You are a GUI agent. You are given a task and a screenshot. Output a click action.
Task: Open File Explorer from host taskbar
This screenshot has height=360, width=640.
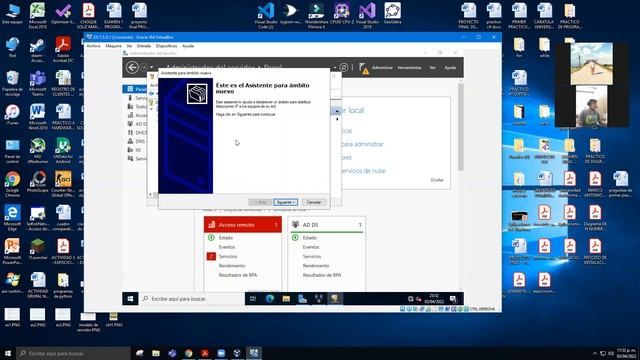[156, 353]
